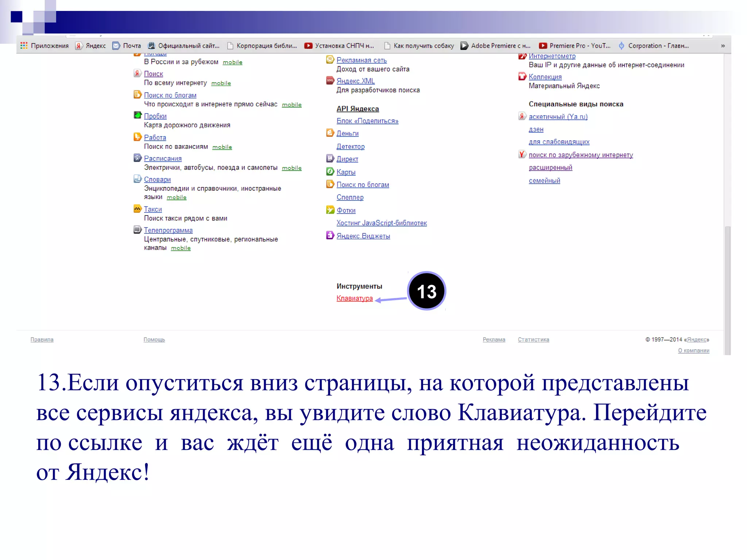747x560 pixels.
Task: Open the семейный search link
Action: click(x=544, y=180)
